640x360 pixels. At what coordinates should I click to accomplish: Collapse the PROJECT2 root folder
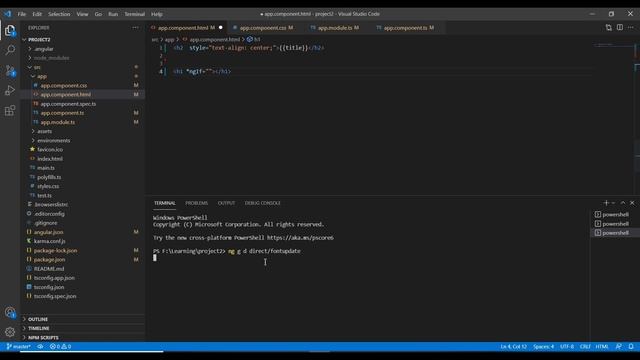[x=82, y=40]
